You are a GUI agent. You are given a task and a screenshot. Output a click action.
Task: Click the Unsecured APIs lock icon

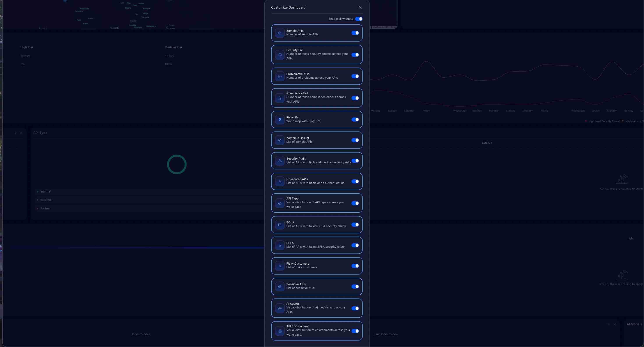[279, 181]
